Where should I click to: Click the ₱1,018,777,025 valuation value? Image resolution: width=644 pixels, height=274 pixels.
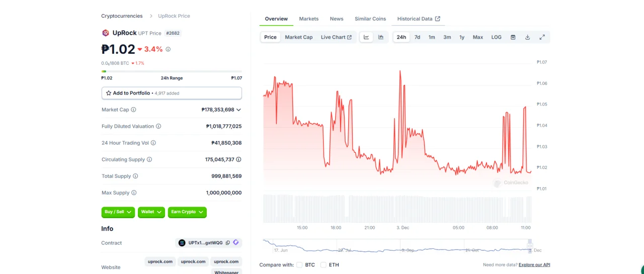(x=224, y=126)
